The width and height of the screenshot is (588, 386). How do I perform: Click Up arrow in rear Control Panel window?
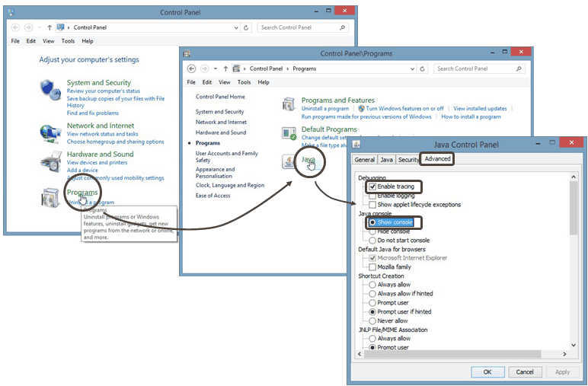(x=50, y=27)
